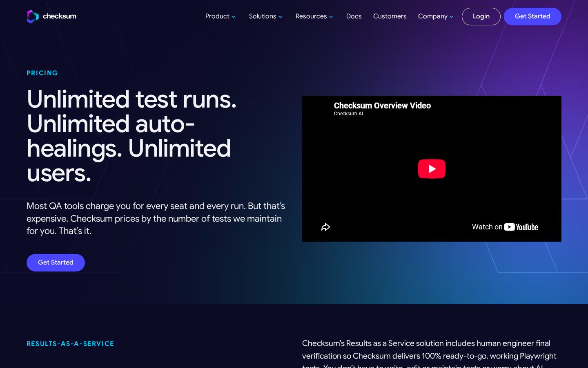
Task: Click the Watch on text in video
Action: 487,227
